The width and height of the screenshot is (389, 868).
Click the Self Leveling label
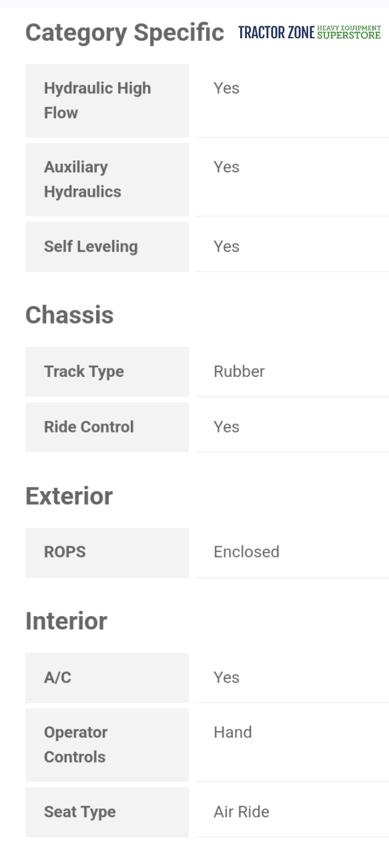91,246
